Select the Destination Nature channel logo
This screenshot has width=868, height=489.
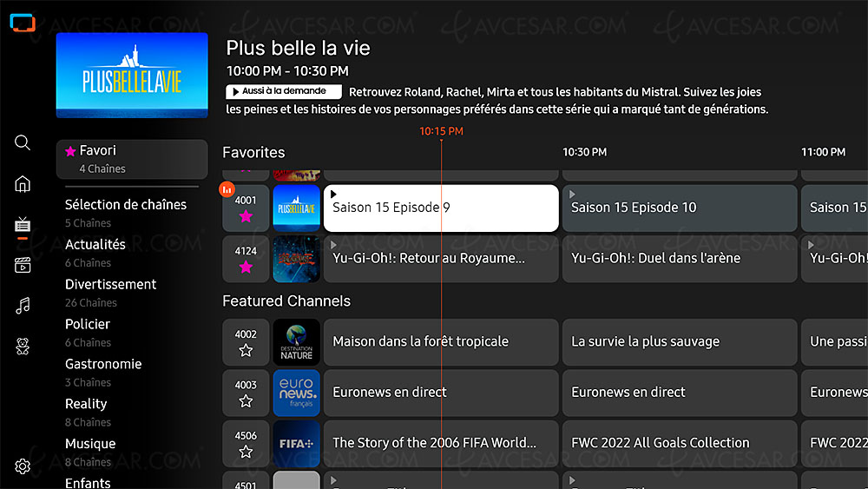coord(296,342)
